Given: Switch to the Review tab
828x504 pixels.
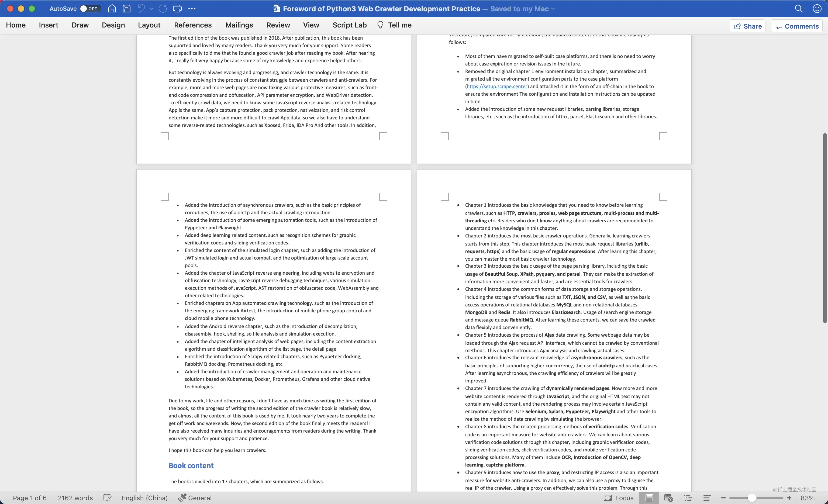Looking at the screenshot, I should click(278, 25).
